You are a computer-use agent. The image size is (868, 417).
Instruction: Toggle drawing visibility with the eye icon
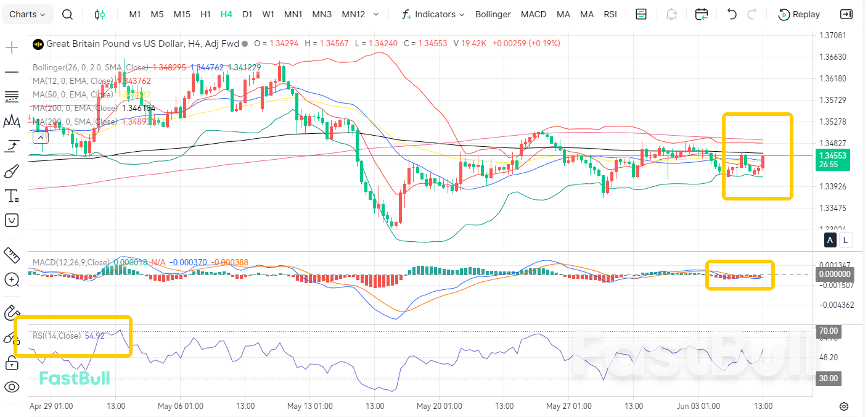coord(12,387)
